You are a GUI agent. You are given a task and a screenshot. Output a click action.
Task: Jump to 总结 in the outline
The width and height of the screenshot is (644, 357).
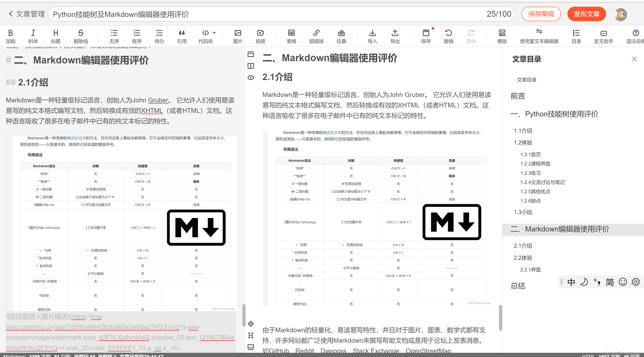(517, 286)
